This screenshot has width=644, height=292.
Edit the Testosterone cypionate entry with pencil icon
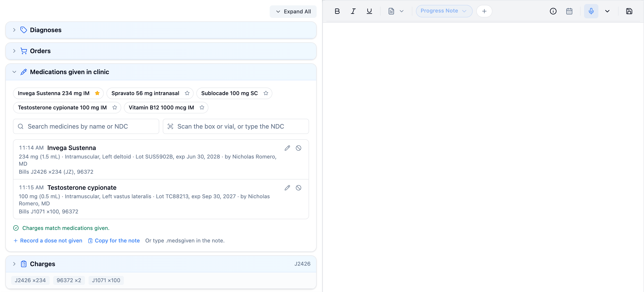(x=287, y=188)
